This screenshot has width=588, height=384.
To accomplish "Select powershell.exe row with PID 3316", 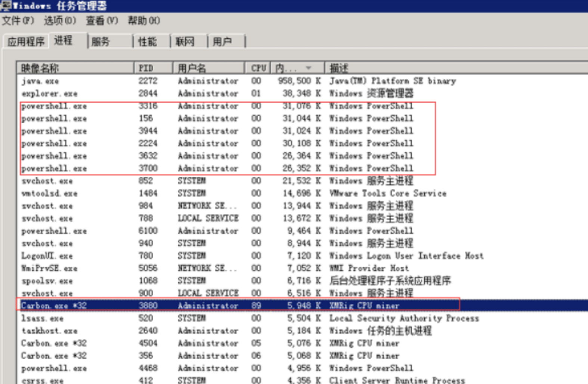I will pos(303,106).
